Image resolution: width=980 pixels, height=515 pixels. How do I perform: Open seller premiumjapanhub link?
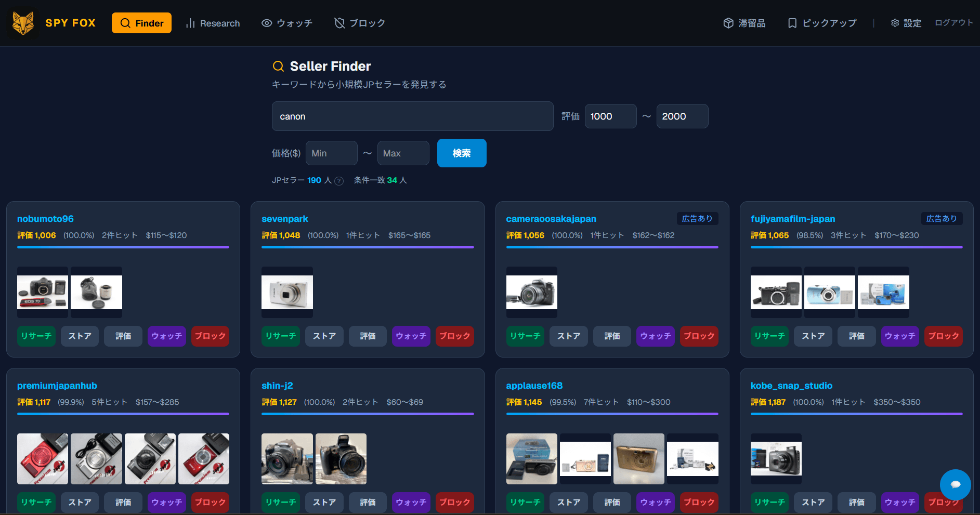click(x=57, y=386)
